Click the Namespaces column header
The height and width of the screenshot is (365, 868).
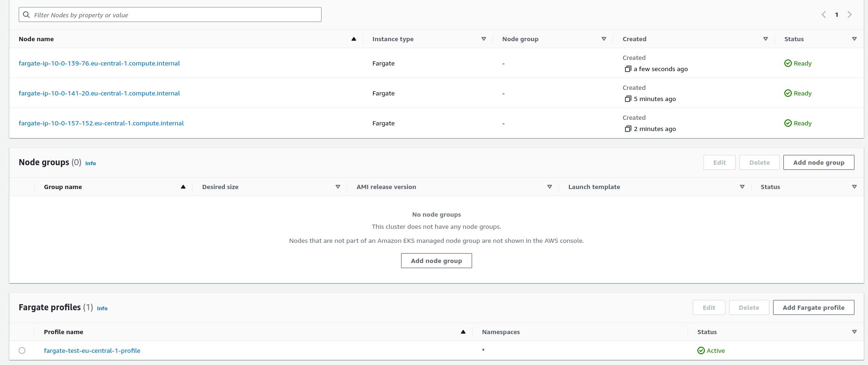501,332
